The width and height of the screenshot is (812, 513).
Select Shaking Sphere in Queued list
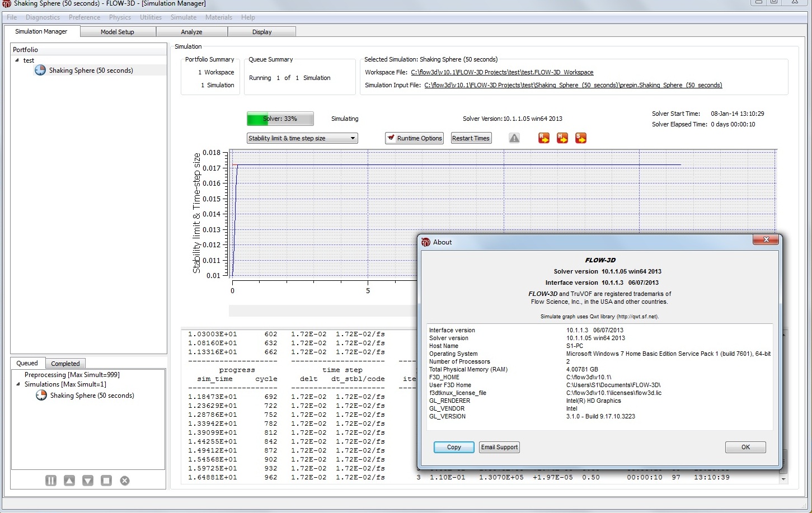click(x=92, y=396)
